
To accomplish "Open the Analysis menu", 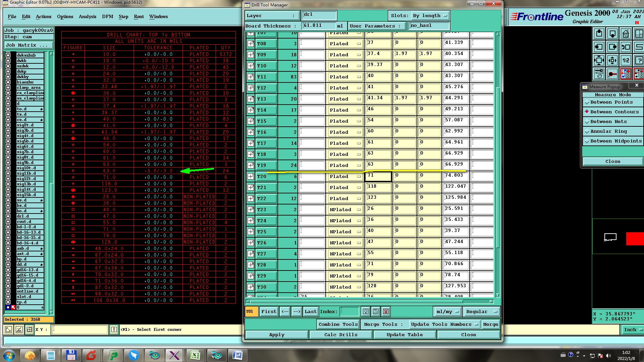I will pyautogui.click(x=87, y=16).
